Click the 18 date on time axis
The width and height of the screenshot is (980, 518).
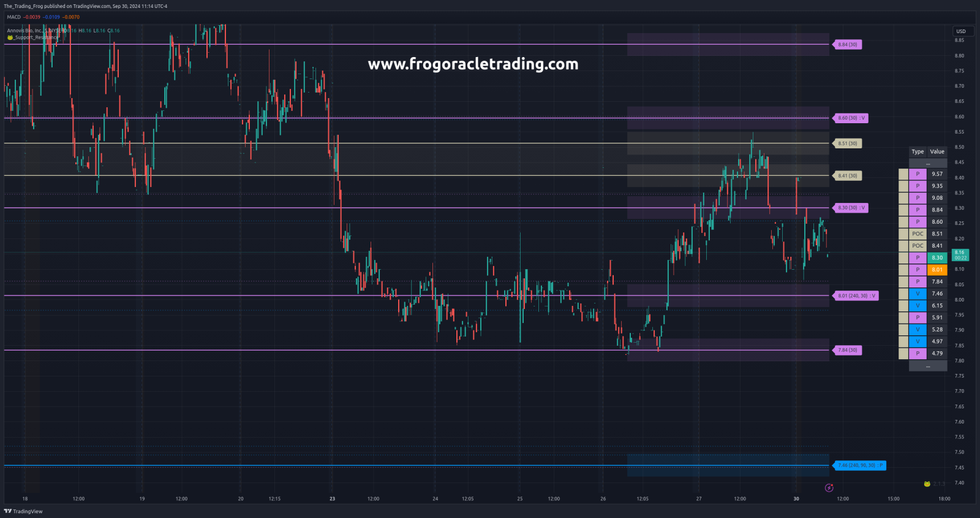(x=25, y=499)
